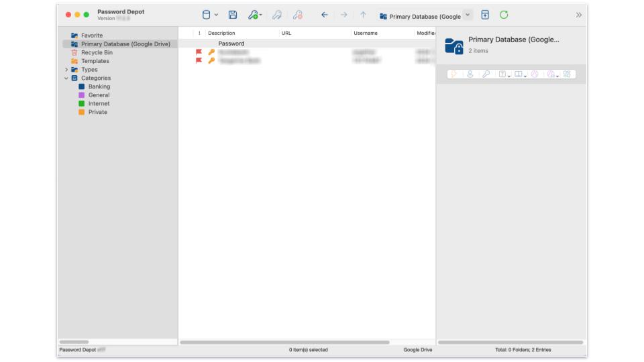The height and width of the screenshot is (362, 644).
Task: Open database icon dropdown arrow
Action: click(x=216, y=15)
